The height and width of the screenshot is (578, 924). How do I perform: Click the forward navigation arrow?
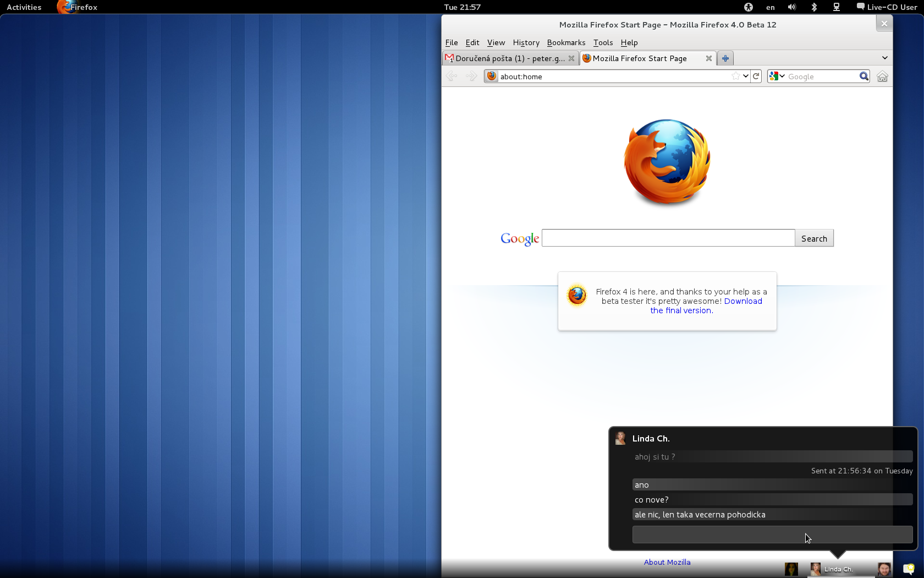471,77
